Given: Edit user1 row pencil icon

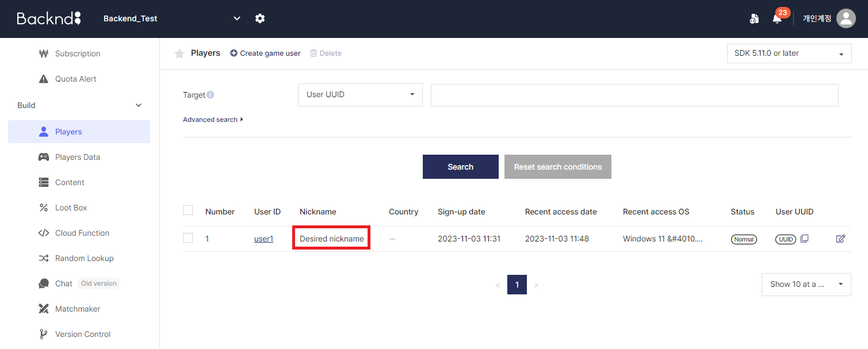Looking at the screenshot, I should click(840, 239).
